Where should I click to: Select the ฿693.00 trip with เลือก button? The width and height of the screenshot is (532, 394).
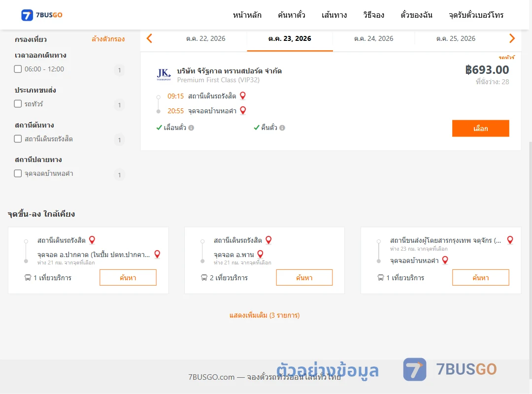(480, 128)
